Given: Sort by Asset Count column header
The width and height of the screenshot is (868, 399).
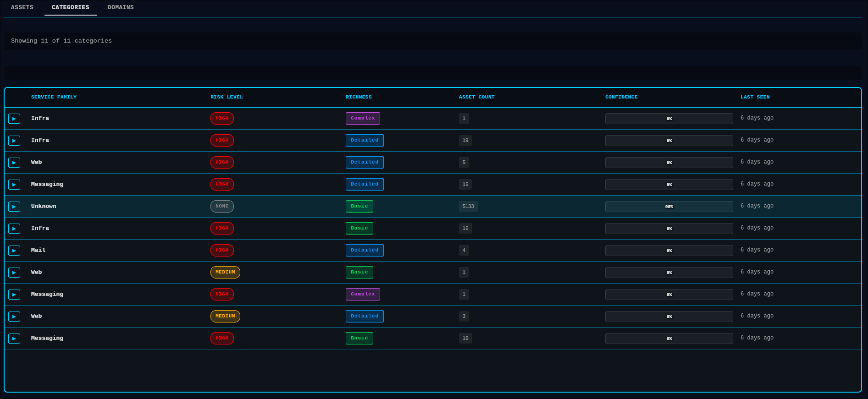Looking at the screenshot, I should tap(476, 97).
